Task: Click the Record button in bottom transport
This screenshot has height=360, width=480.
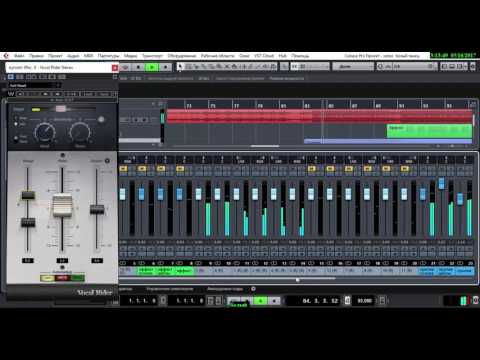Action: pos(274,301)
